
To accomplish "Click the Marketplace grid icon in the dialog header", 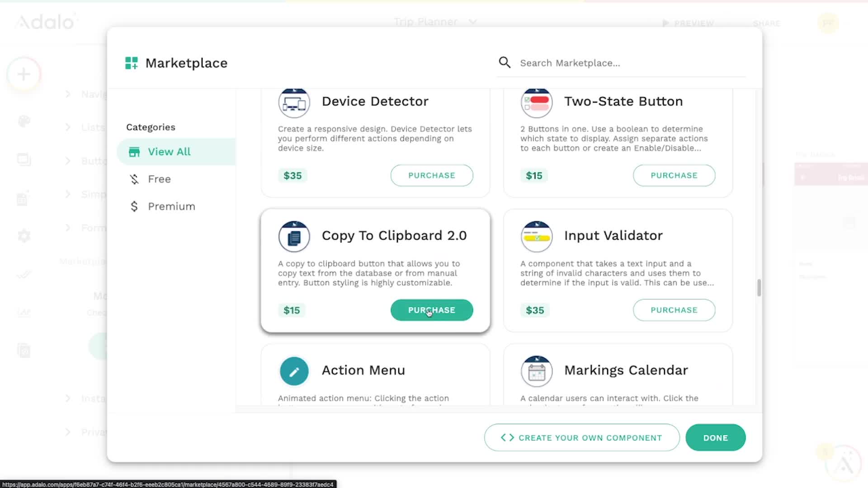I will pyautogui.click(x=131, y=63).
